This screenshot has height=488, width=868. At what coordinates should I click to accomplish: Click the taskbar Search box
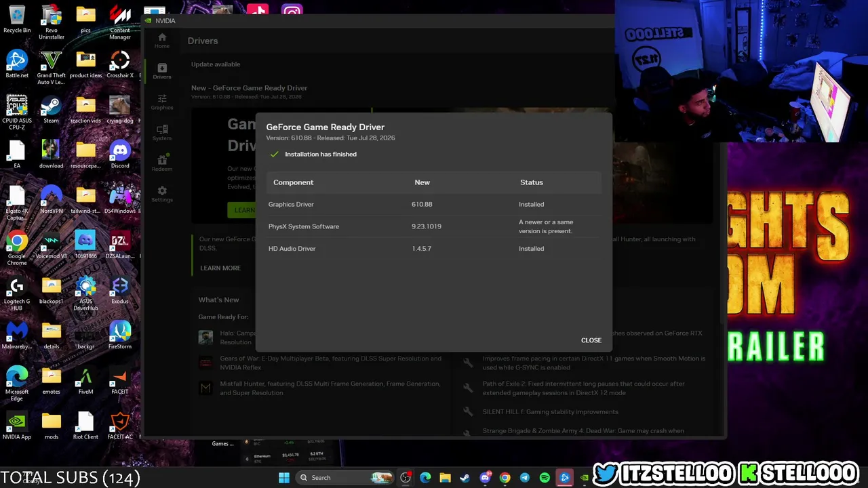pyautogui.click(x=346, y=478)
